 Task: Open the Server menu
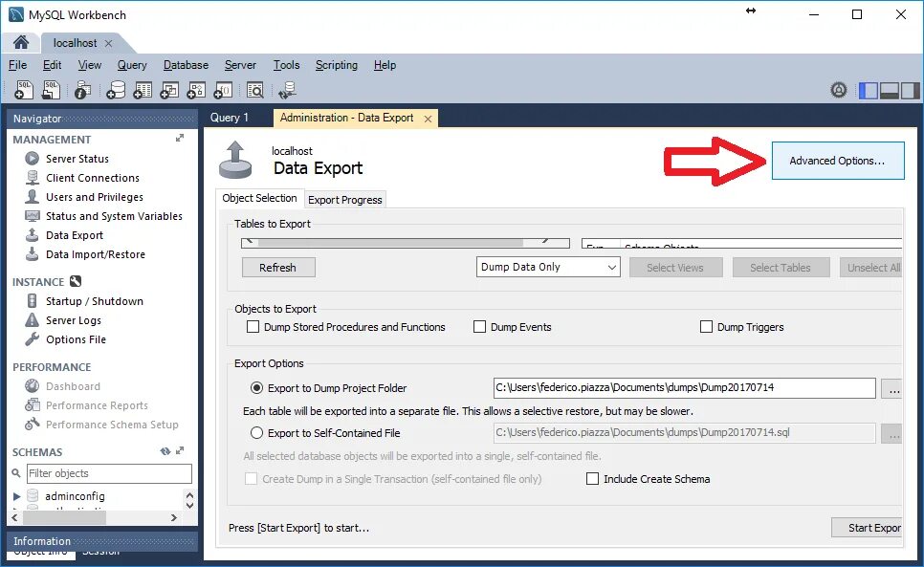240,65
